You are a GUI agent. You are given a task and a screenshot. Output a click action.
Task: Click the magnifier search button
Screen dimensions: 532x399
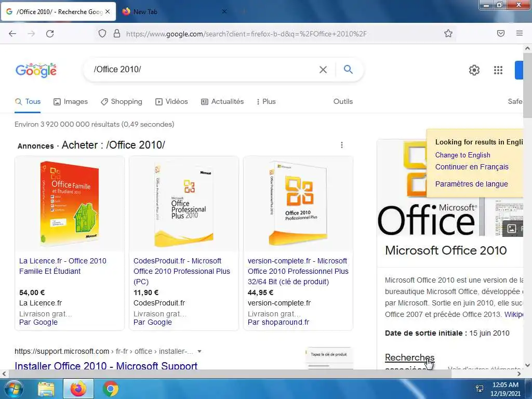click(x=348, y=69)
